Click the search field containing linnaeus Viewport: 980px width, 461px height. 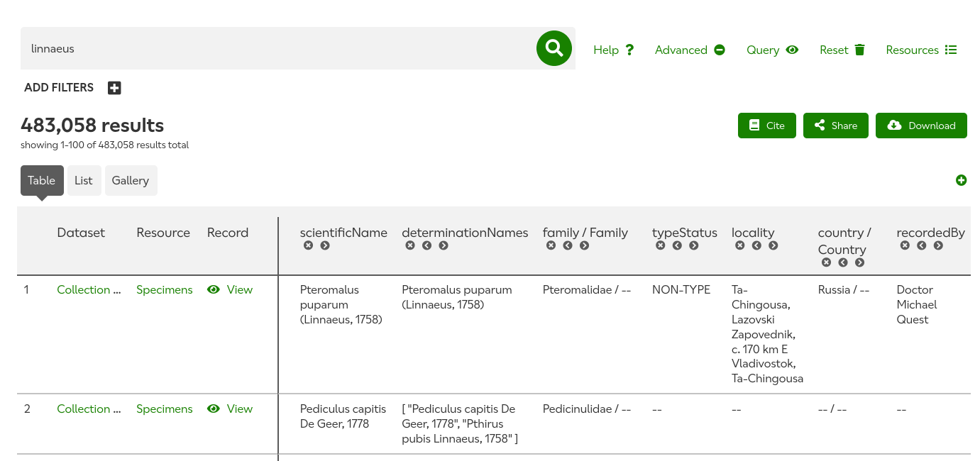pos(278,48)
